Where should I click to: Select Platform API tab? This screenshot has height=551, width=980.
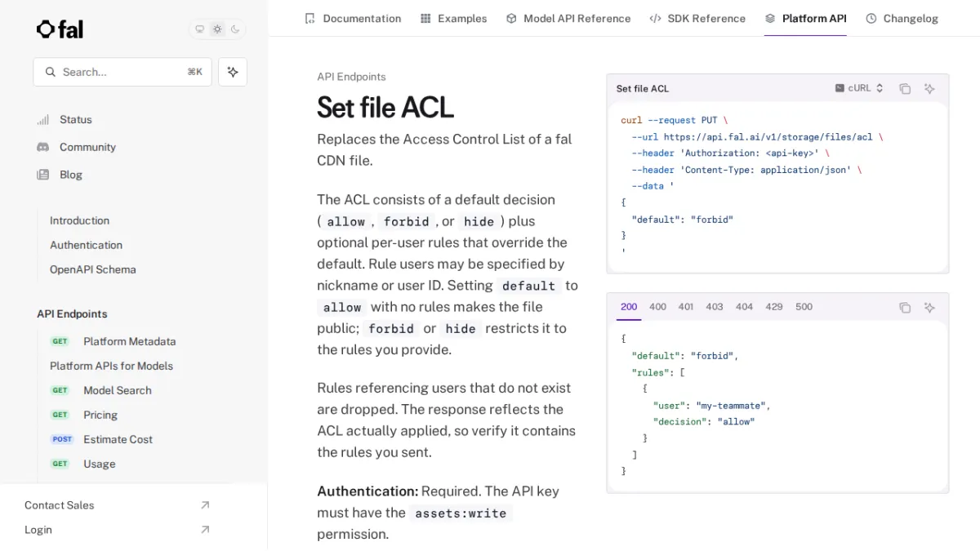(x=805, y=18)
